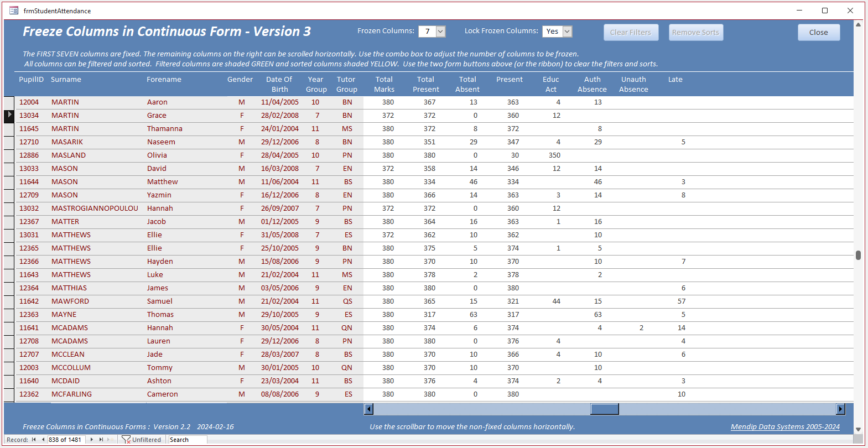This screenshot has height=448, width=868.
Task: Click the vertical scrollbar thumb
Action: [x=858, y=255]
